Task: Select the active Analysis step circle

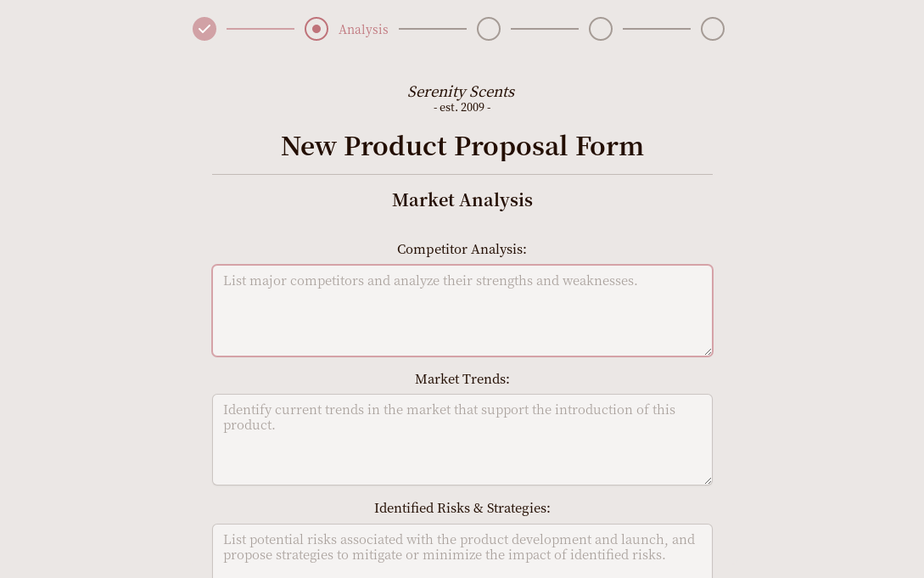Action: click(x=316, y=29)
